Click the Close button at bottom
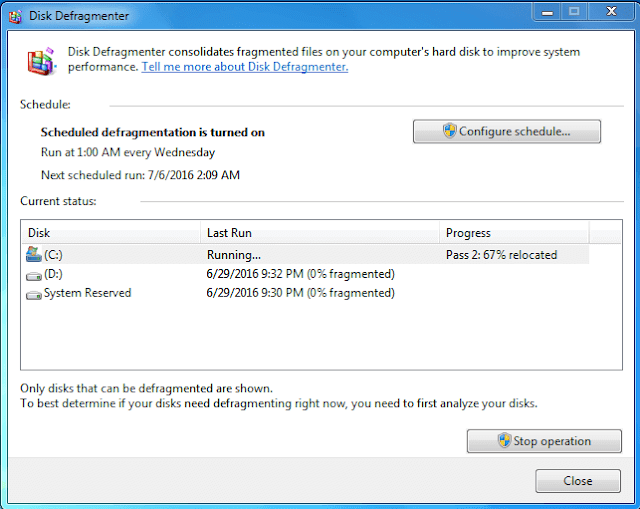The height and width of the screenshot is (509, 640). tap(578, 481)
